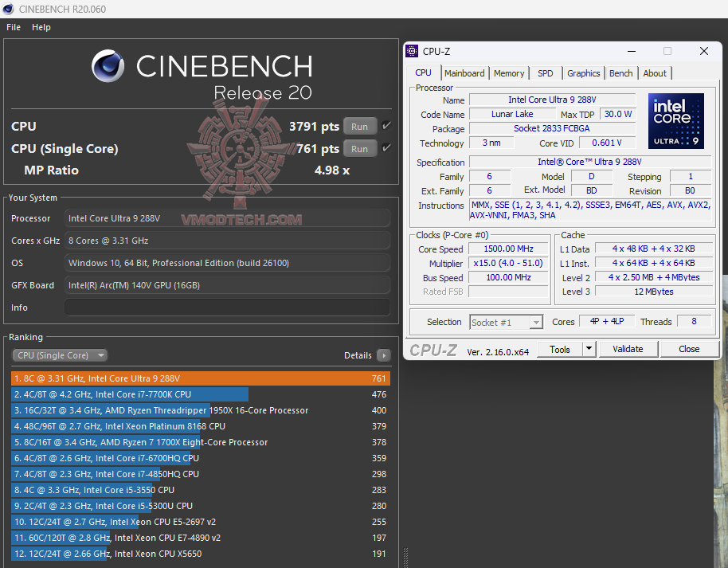Start the CPU benchmark with the Run button

[x=359, y=125]
